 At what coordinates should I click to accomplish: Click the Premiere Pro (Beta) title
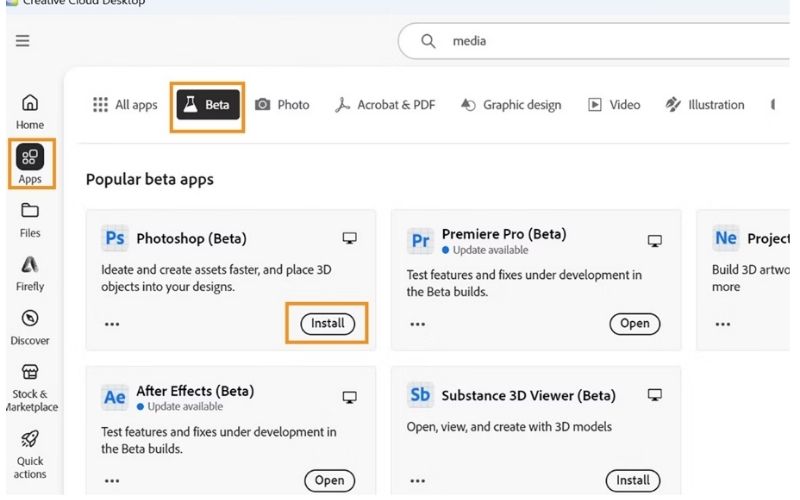[504, 234]
